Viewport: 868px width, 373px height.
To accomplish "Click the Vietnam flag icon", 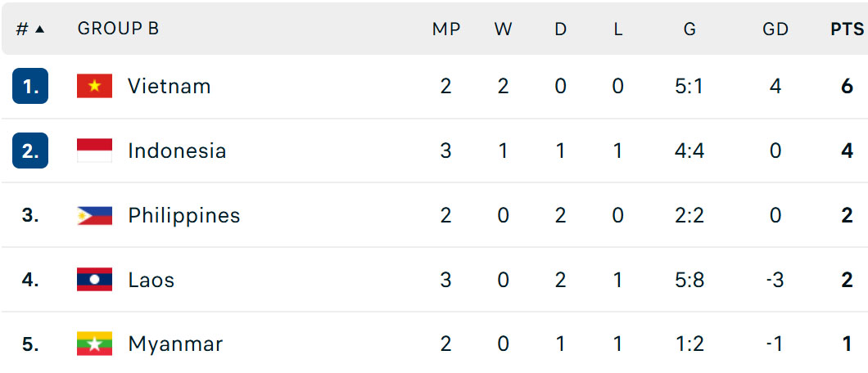I will click(x=95, y=86).
